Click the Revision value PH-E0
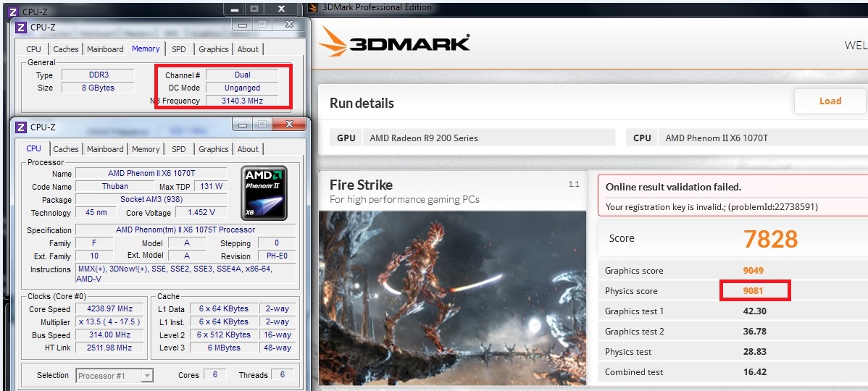Screen dimensions: 868x391 point(276,256)
